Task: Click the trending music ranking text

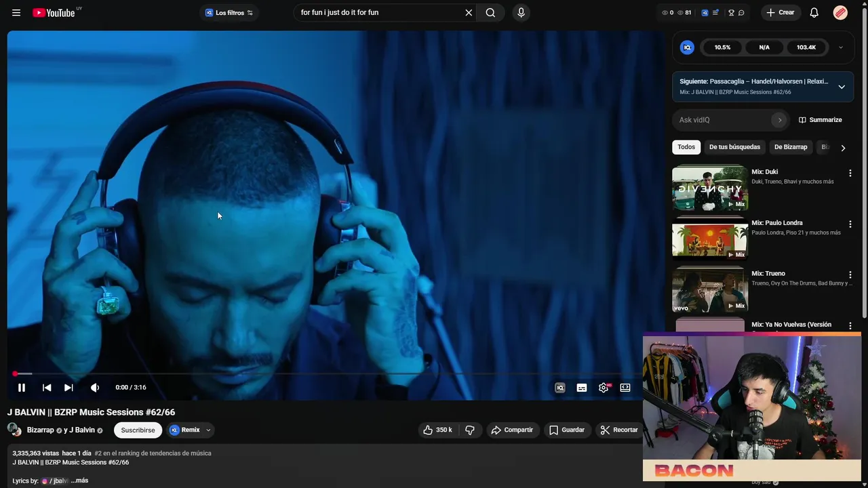Action: point(153,453)
